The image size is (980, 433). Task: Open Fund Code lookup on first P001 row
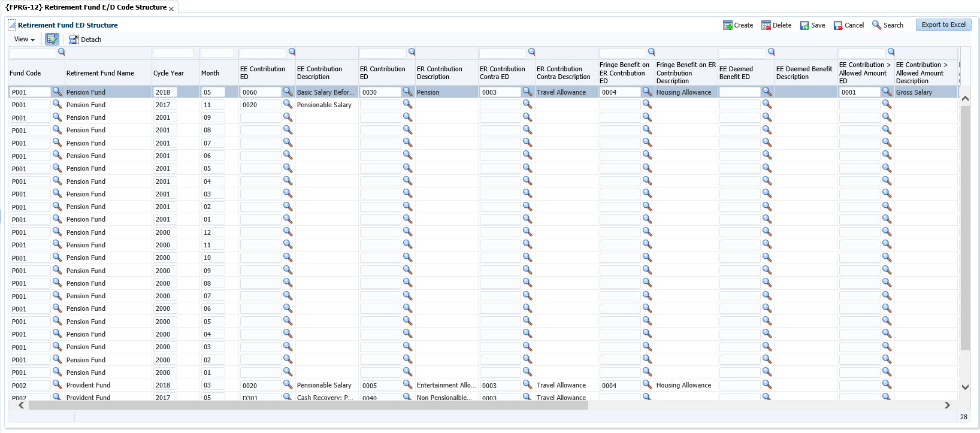pos(57,92)
